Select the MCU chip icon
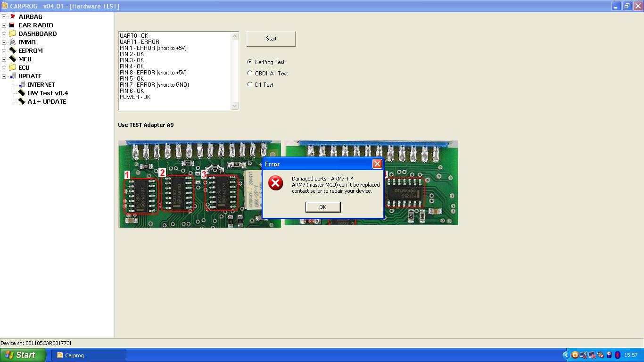644x362 pixels. (13, 59)
